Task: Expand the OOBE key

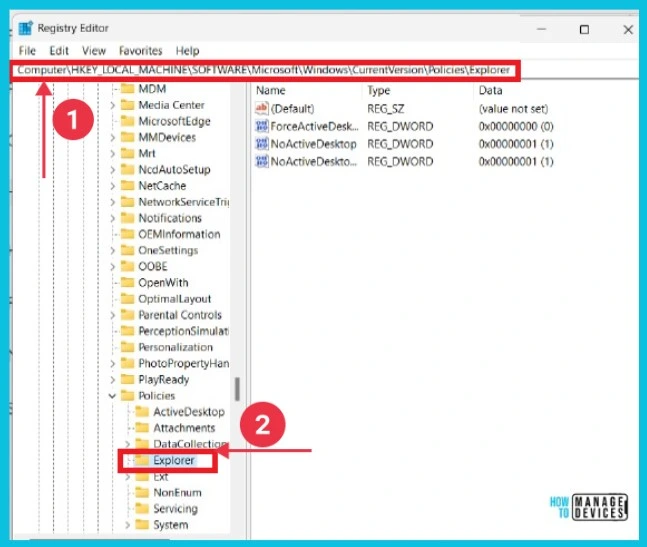Action: pos(113,266)
